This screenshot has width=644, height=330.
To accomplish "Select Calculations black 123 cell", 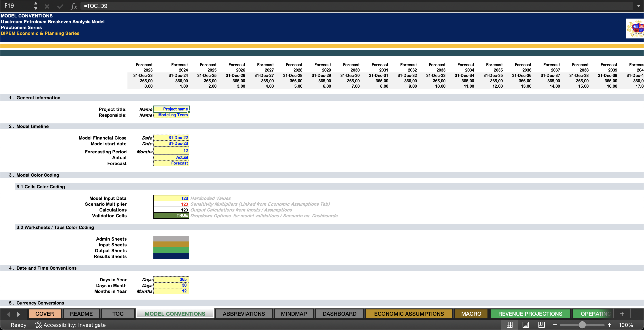I will [171, 210].
